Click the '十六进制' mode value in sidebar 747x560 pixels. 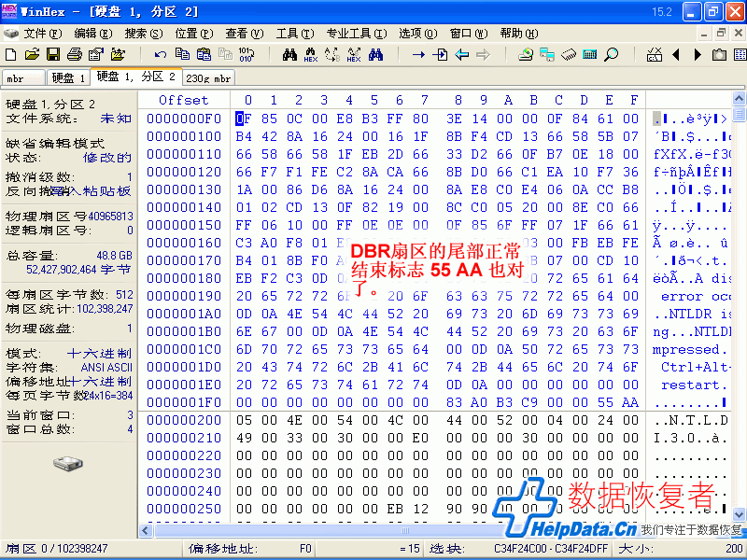pyautogui.click(x=100, y=354)
